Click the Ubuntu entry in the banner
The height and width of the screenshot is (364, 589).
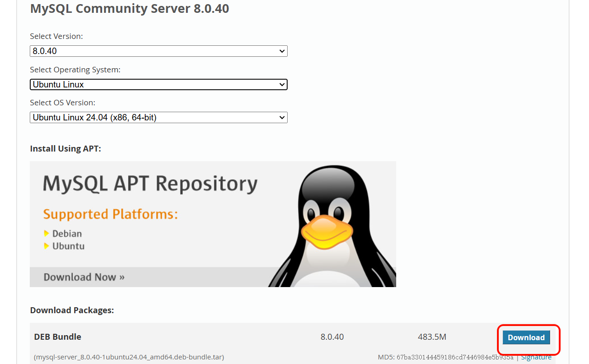click(68, 246)
